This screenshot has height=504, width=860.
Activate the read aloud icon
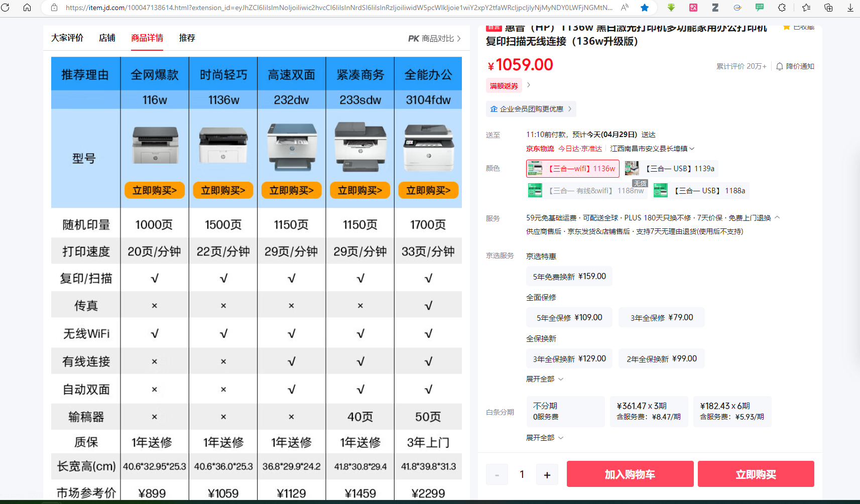(625, 8)
